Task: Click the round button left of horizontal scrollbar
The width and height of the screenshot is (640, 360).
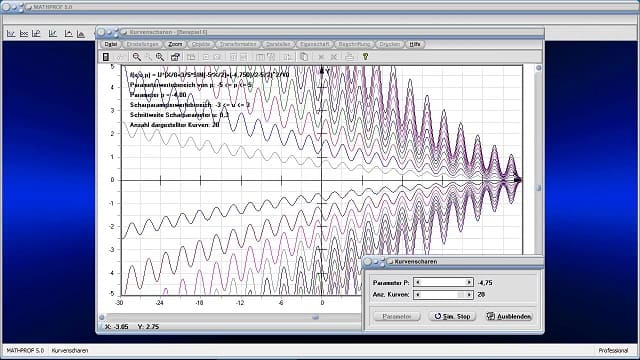Action: [102, 317]
